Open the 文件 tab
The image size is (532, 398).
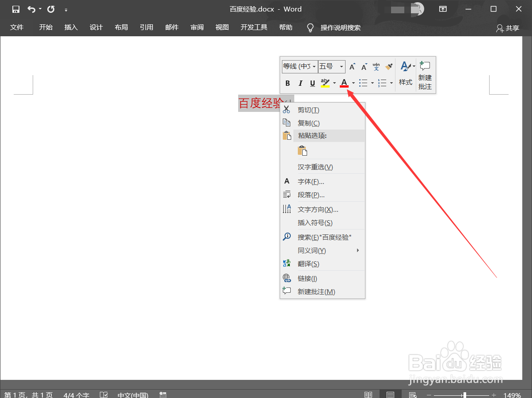click(x=17, y=27)
